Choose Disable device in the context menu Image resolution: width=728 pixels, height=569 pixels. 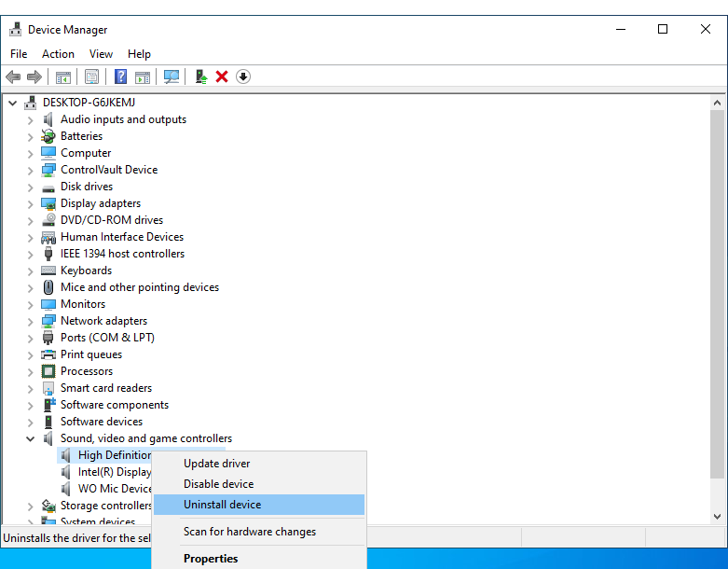[218, 484]
